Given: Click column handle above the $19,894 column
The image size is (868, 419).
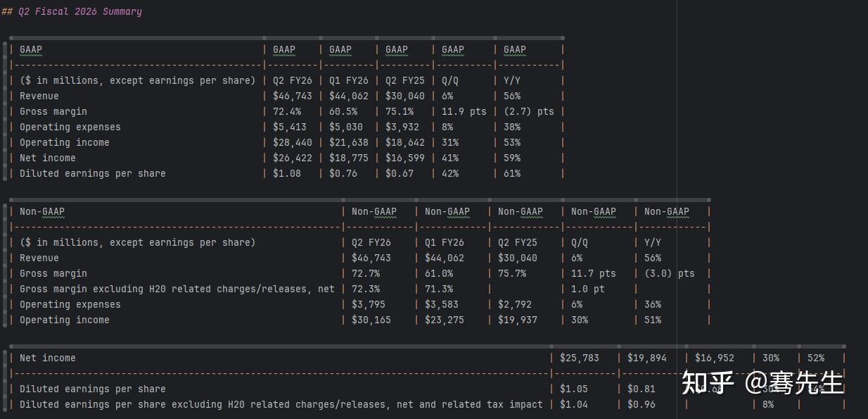Looking at the screenshot, I should [651, 346].
